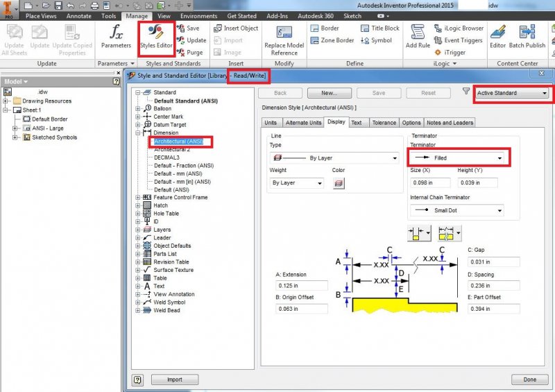
Task: Open the Active Standard filter dropdown
Action: point(512,93)
